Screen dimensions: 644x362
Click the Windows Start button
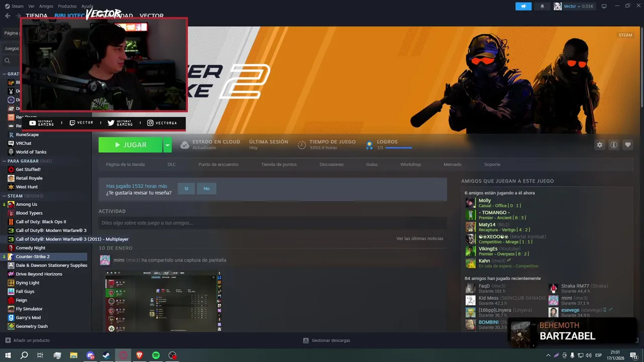[x=8, y=355]
